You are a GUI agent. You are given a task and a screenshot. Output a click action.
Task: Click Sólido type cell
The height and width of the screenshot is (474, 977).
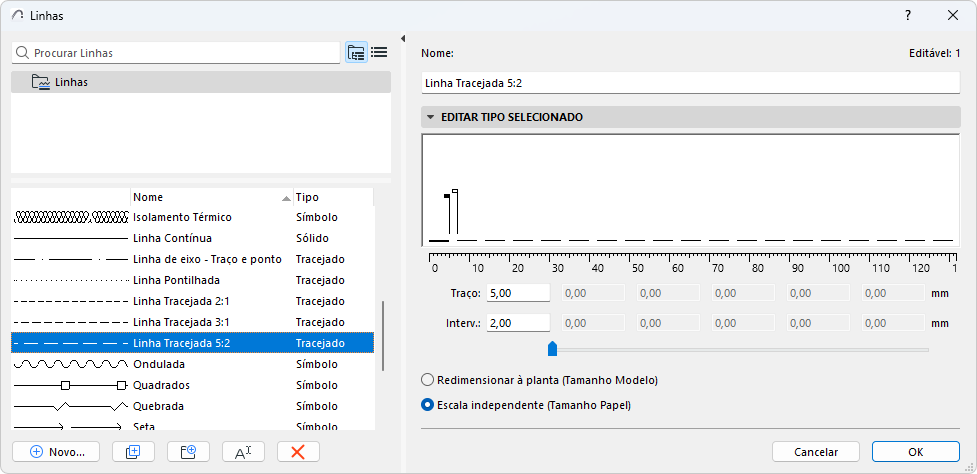click(312, 239)
